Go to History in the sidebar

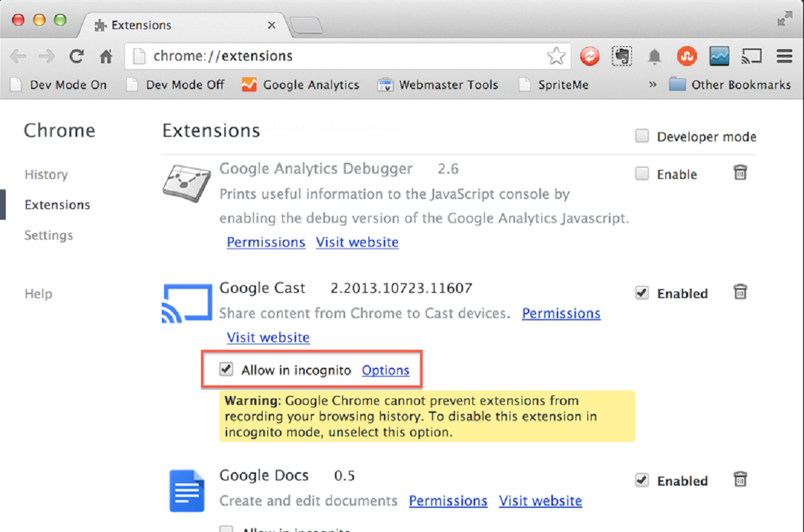point(46,175)
